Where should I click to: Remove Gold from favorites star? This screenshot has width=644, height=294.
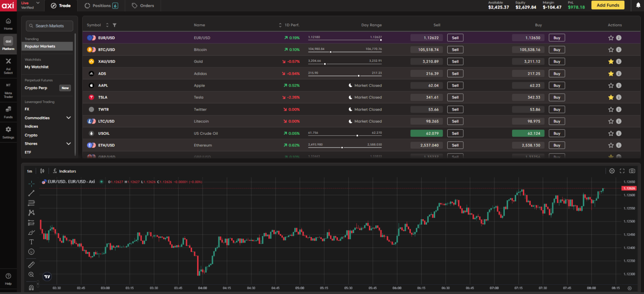[611, 62]
